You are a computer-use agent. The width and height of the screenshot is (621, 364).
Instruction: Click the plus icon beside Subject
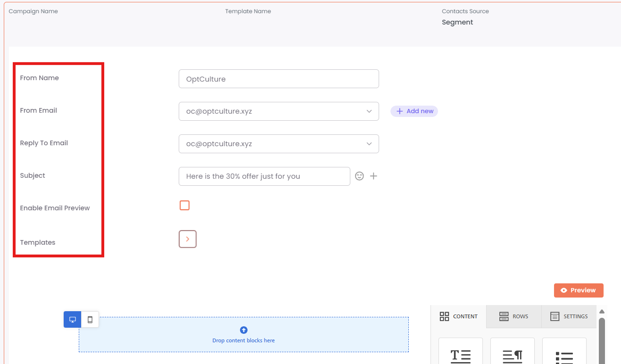[373, 176]
